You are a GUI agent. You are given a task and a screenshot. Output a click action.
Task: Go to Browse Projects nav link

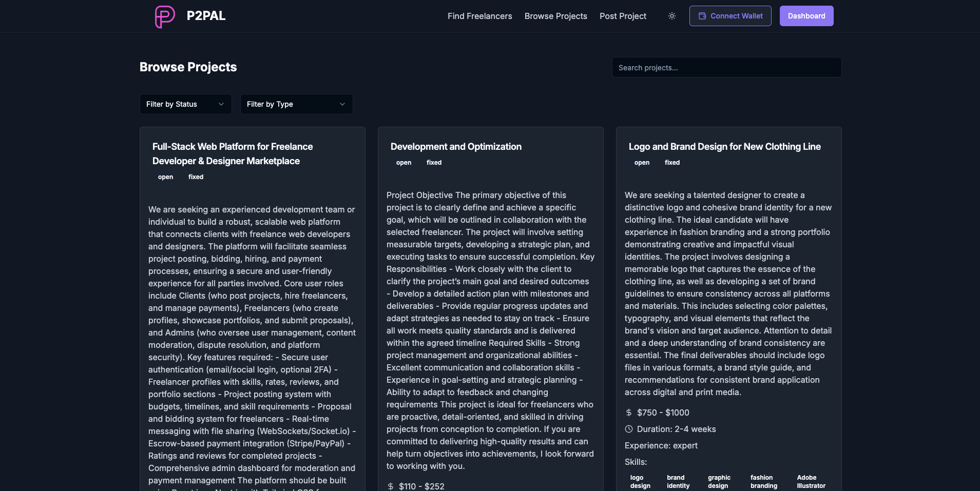[555, 16]
